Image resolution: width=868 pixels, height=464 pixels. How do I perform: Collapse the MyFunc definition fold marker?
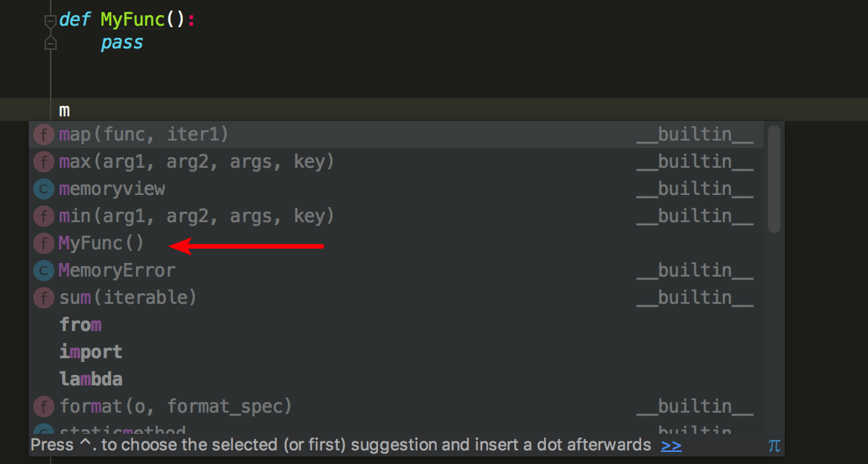point(51,20)
